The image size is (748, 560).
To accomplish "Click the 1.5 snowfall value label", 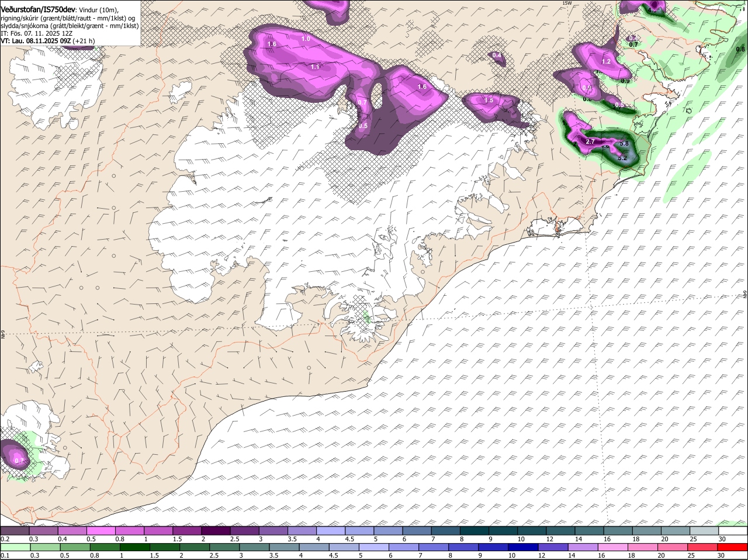I will [x=489, y=100].
